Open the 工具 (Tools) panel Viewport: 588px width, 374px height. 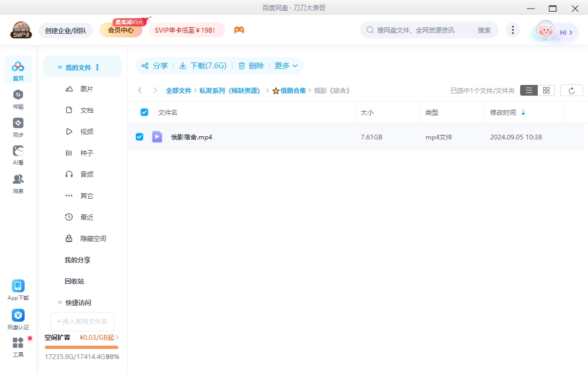tap(18, 347)
